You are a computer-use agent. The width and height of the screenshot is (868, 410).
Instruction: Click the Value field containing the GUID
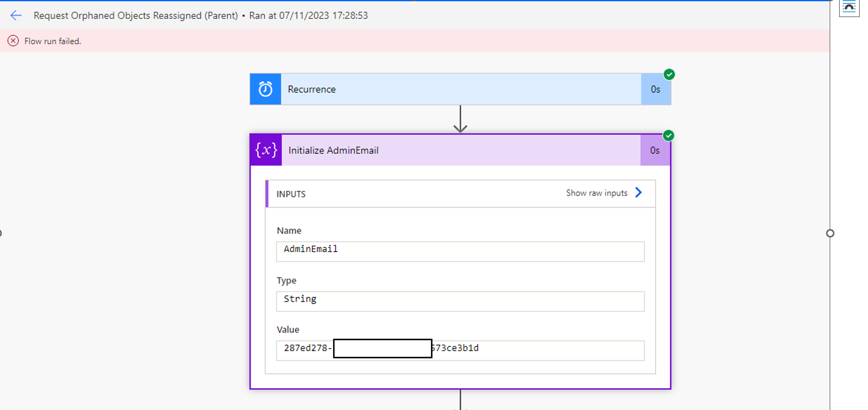click(x=460, y=350)
